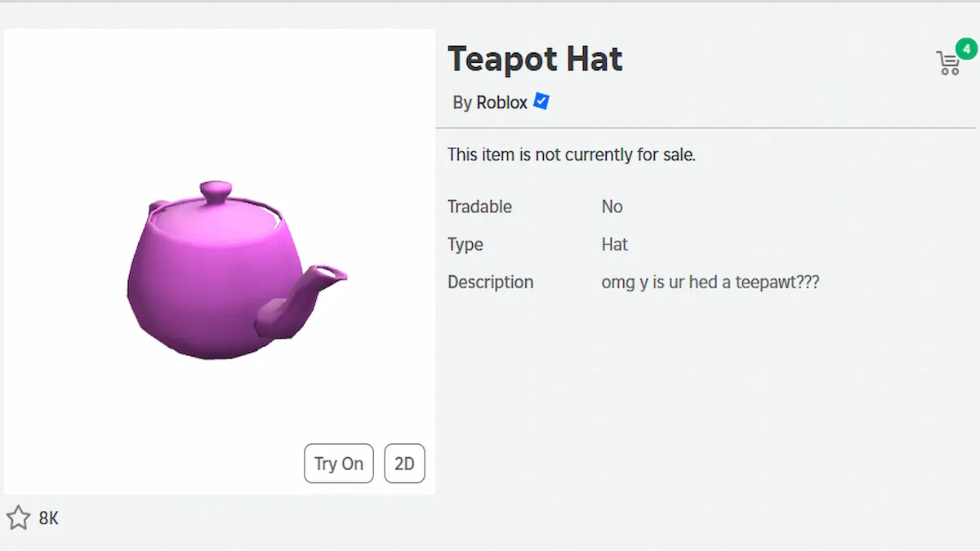Switch the preview to 2D view
Viewport: 980px width, 551px height.
pos(404,464)
